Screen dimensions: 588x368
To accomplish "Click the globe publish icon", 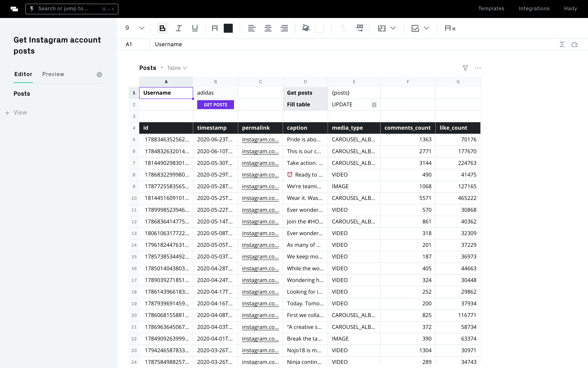I will click(99, 75).
